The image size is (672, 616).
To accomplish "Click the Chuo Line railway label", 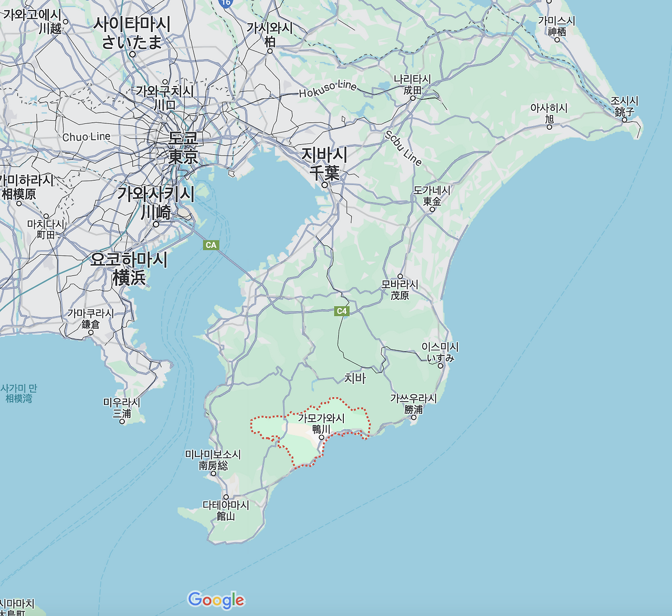I will point(87,135).
